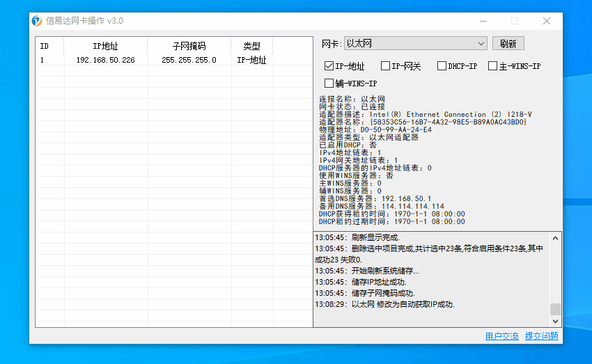Screen dimensions: 592x364
Task: Click the log panel scrollbar thumb
Action: [555, 309]
